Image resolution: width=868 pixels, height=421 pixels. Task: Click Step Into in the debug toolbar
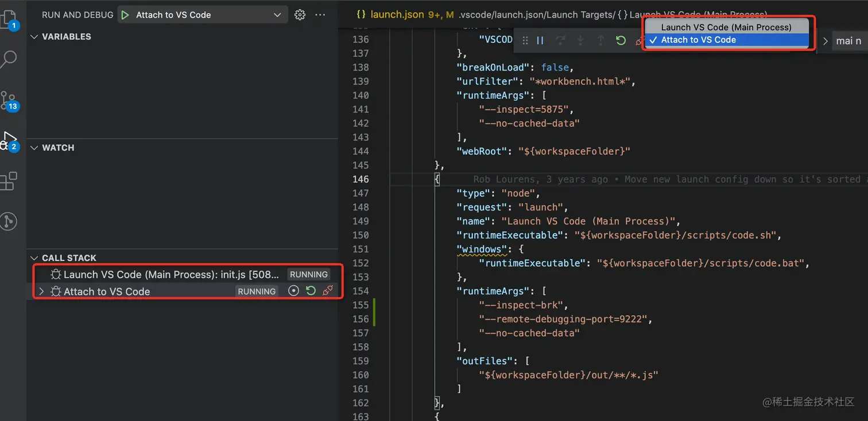tap(580, 41)
